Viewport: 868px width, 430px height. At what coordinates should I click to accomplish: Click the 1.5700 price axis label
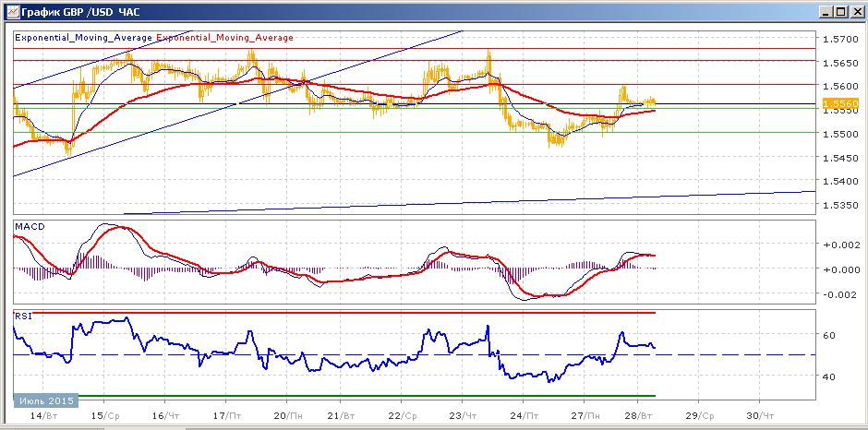pos(840,40)
